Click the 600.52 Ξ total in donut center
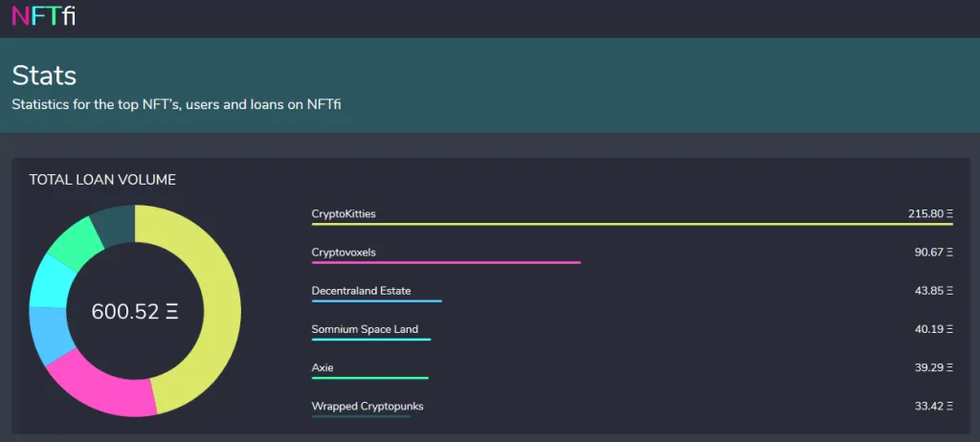The width and height of the screenshot is (980, 442). 135,311
